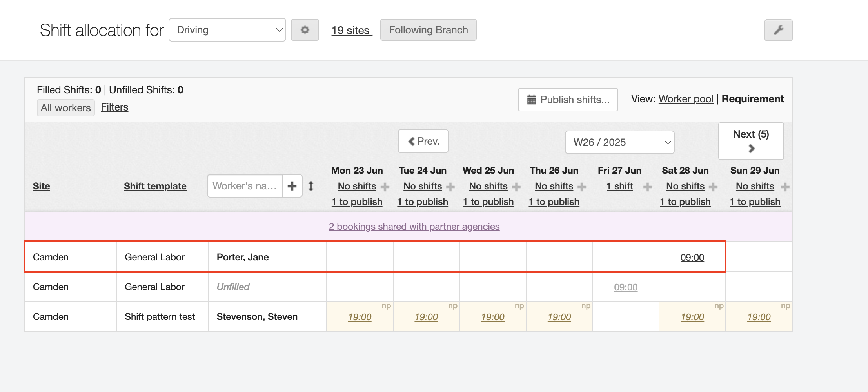
Task: Toggle the All workers filter
Action: [x=65, y=108]
